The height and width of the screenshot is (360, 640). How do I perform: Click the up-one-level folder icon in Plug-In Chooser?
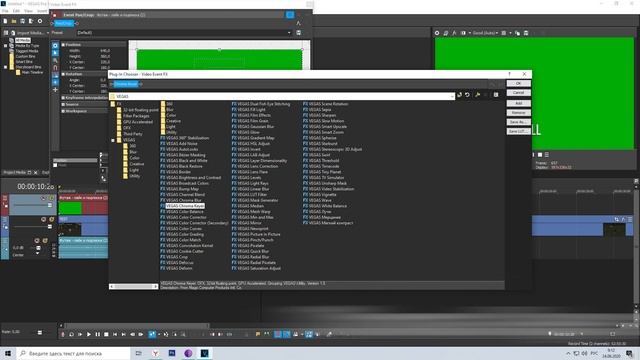460,95
